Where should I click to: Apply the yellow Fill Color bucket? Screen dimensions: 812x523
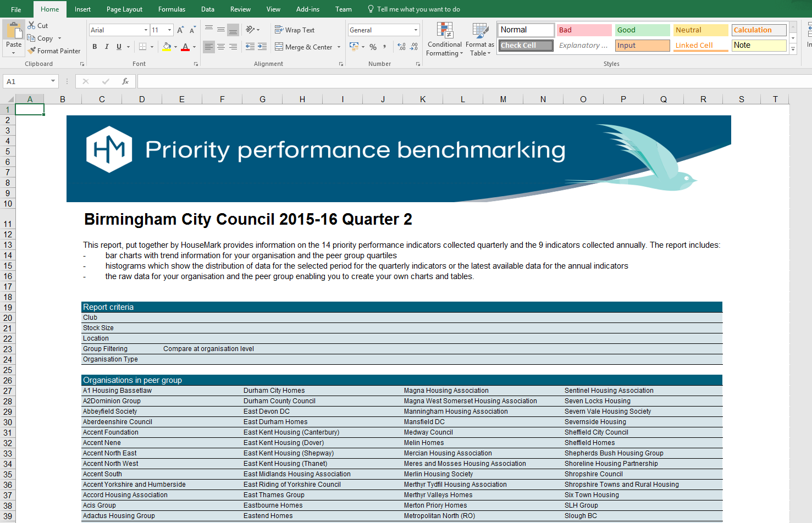(167, 47)
